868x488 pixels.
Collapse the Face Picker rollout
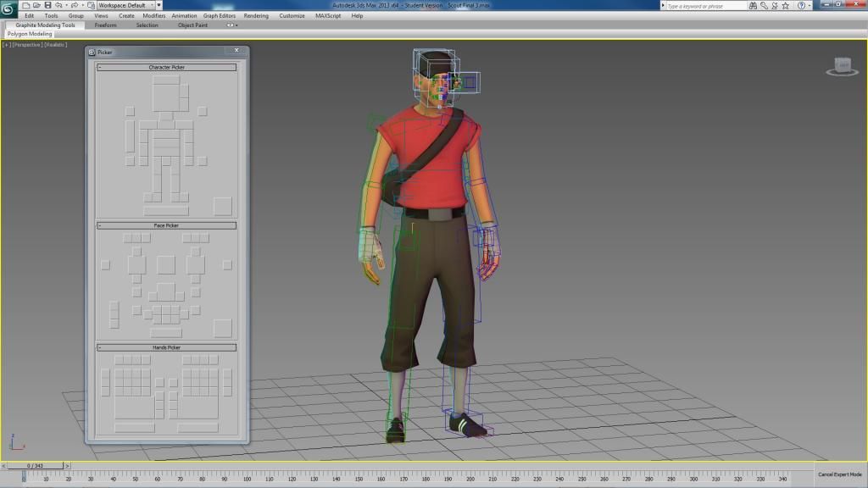click(x=166, y=225)
